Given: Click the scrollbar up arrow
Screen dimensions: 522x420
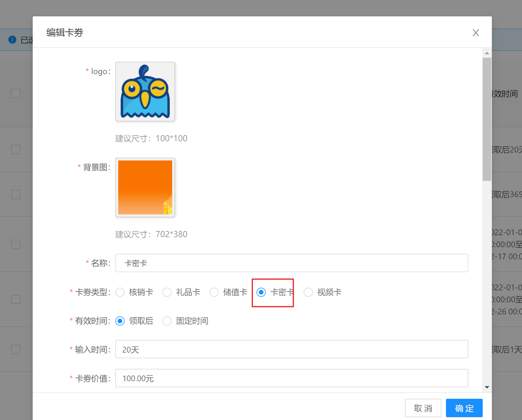Looking at the screenshot, I should [487, 53].
